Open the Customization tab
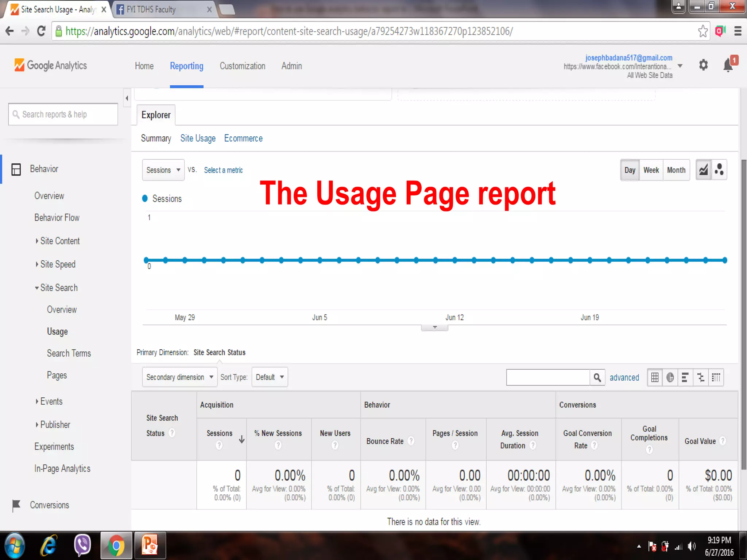This screenshot has width=747, height=560. pyautogui.click(x=242, y=66)
